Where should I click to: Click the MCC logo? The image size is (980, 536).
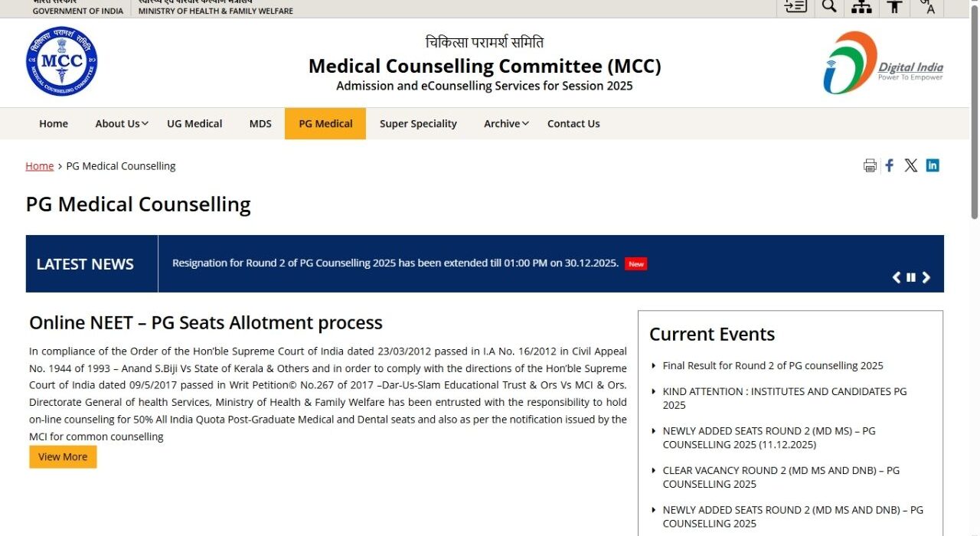61,61
